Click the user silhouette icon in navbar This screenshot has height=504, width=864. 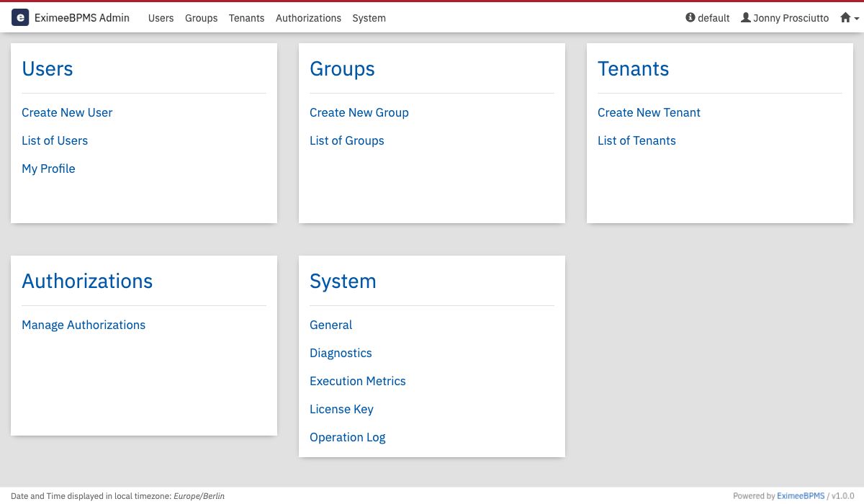pos(746,17)
